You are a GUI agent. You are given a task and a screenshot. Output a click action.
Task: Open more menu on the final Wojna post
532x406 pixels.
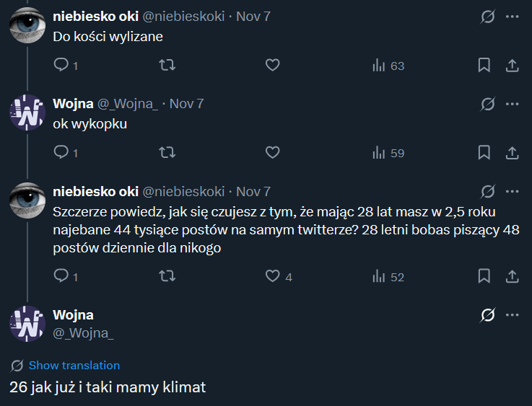[512, 314]
